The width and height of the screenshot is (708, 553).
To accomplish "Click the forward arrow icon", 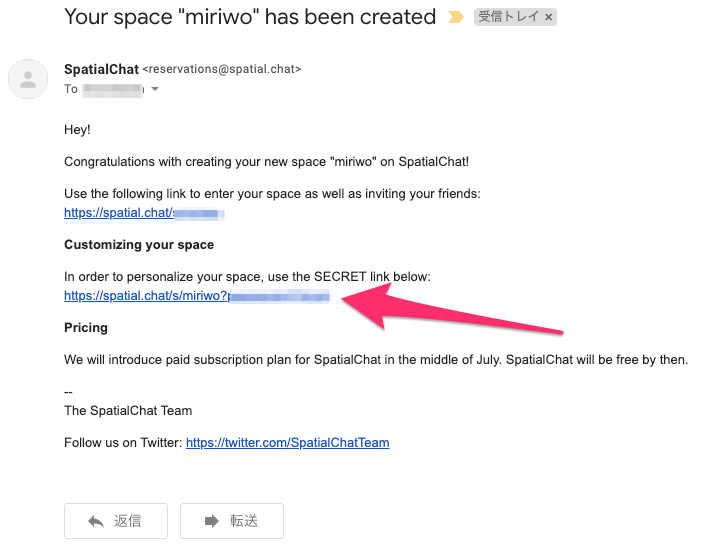I will (x=211, y=521).
